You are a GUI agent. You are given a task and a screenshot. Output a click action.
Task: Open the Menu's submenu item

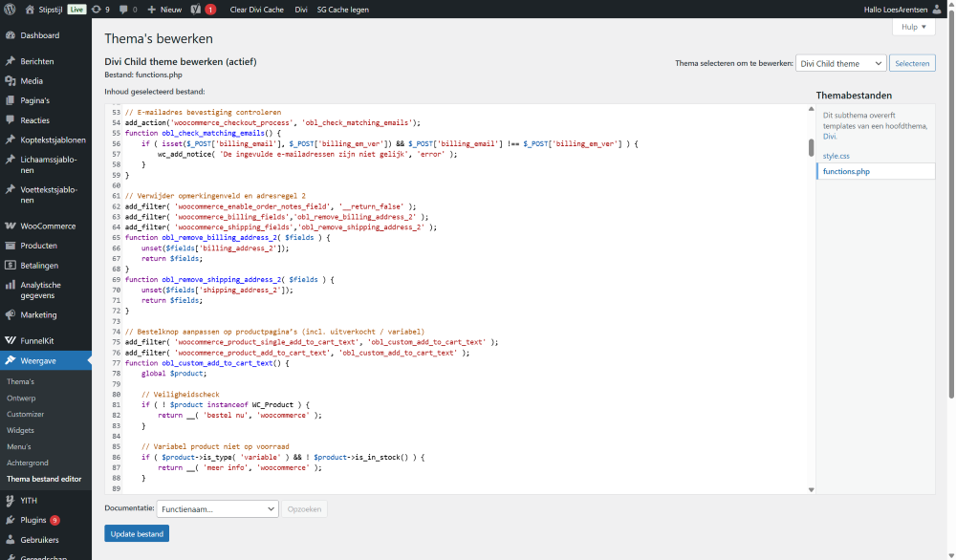pos(19,446)
